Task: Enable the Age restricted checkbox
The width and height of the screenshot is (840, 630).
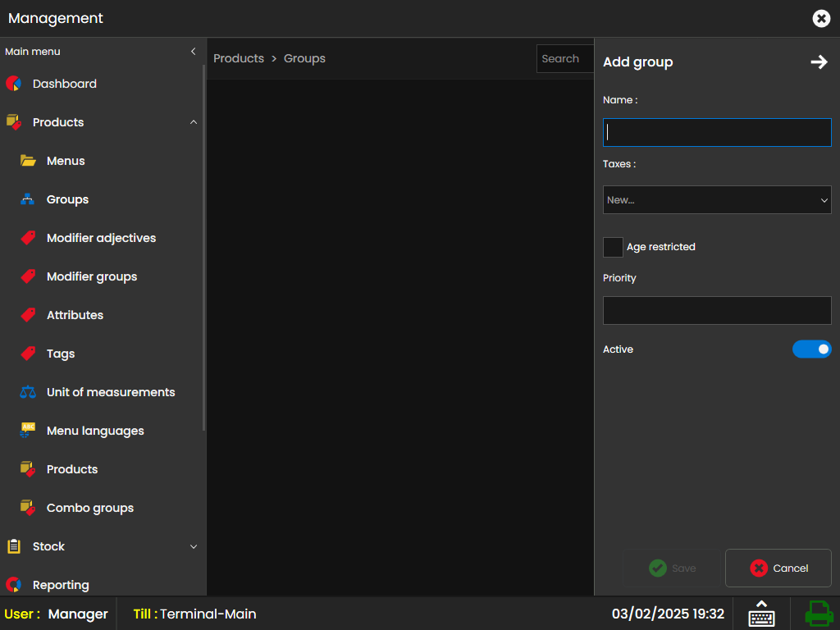Action: point(613,247)
